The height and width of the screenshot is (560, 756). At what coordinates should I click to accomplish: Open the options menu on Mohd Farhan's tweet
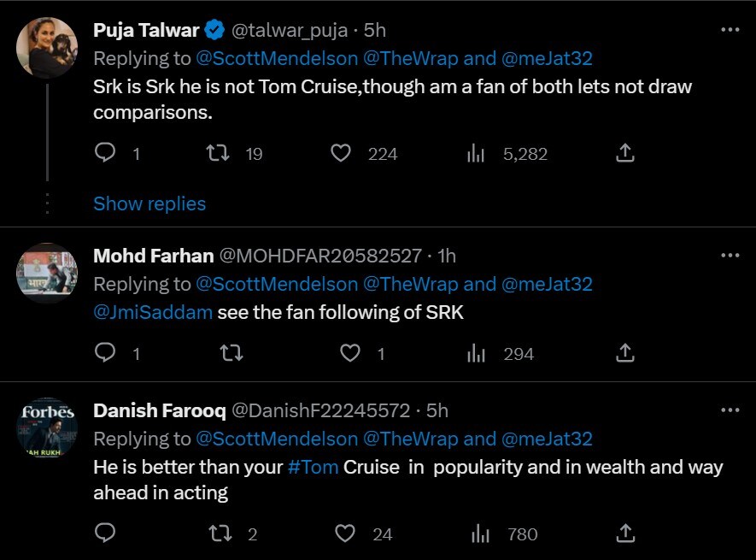coord(730,255)
